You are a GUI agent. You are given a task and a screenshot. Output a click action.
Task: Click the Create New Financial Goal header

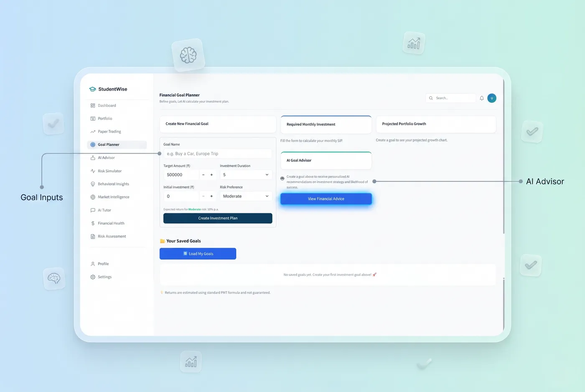(218, 124)
